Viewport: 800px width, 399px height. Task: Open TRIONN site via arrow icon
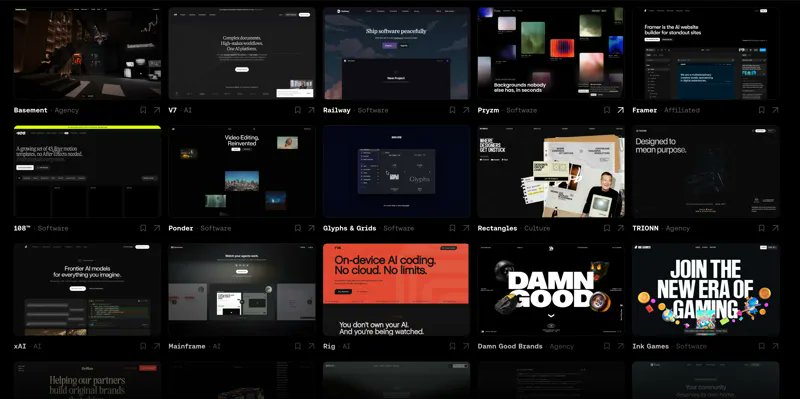coord(775,228)
